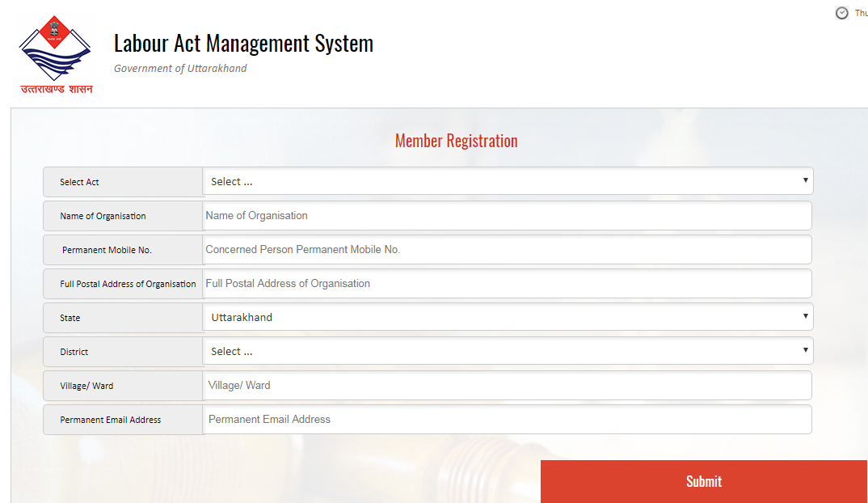Open the Select Act dropdown
Image resolution: width=868 pixels, height=503 pixels.
(508, 182)
